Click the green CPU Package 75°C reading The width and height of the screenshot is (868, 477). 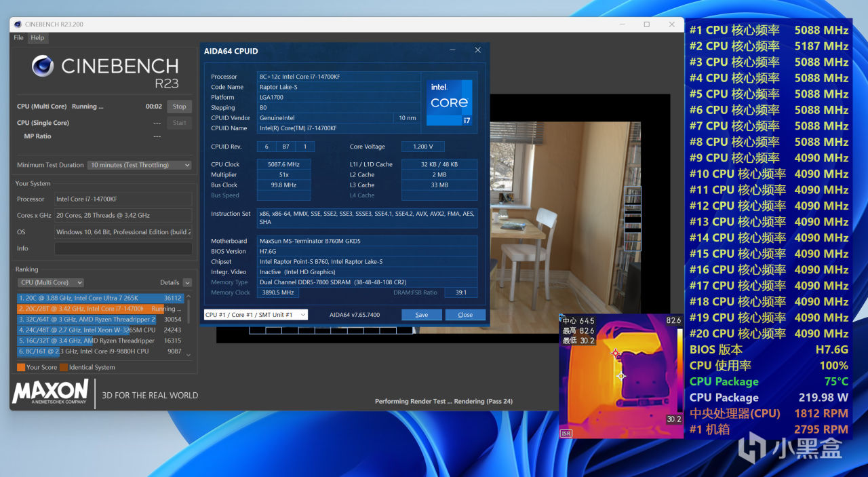point(769,381)
